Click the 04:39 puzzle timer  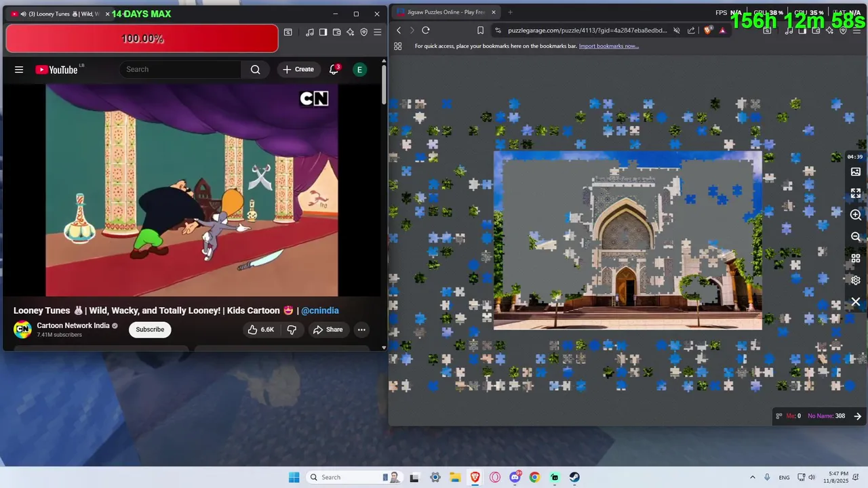(855, 157)
